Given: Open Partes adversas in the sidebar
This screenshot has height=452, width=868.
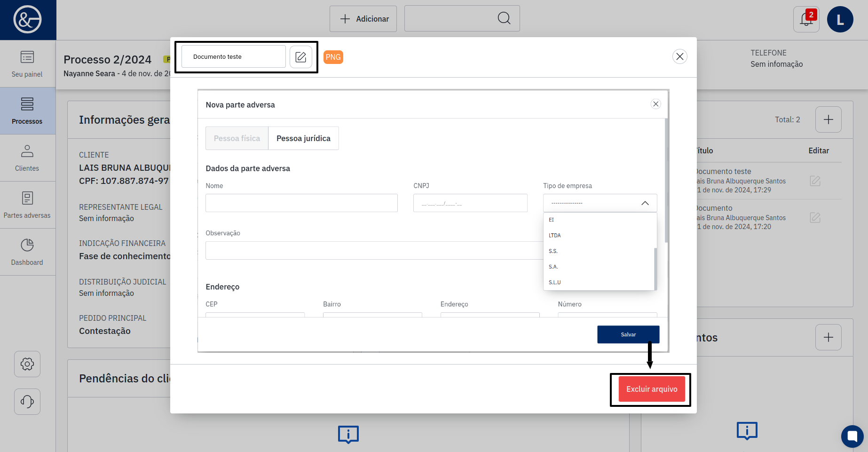Looking at the screenshot, I should 27,205.
